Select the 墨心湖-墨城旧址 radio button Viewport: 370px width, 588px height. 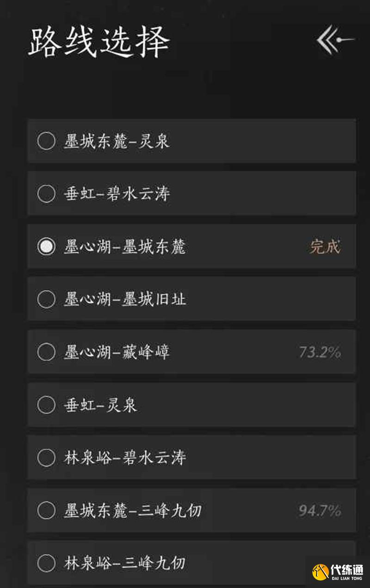point(46,299)
